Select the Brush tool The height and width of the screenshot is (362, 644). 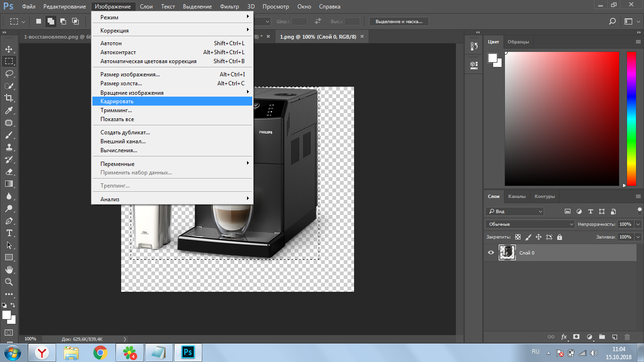pyautogui.click(x=8, y=135)
